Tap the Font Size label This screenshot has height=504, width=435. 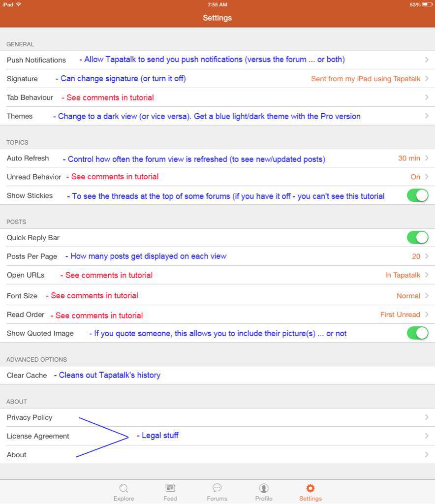[x=22, y=296]
